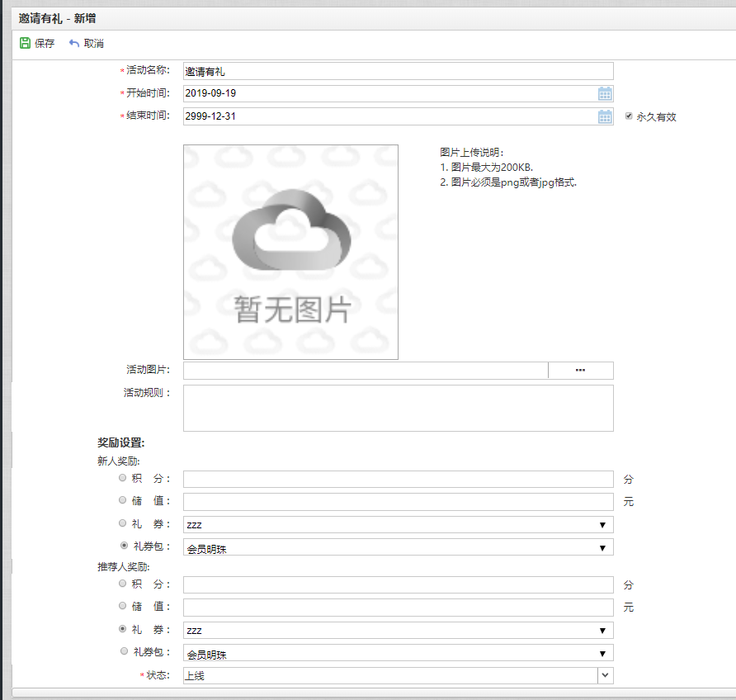Screen dimensions: 736x700
Task: Click the 新人奖励 积分 input field
Action: pos(398,479)
